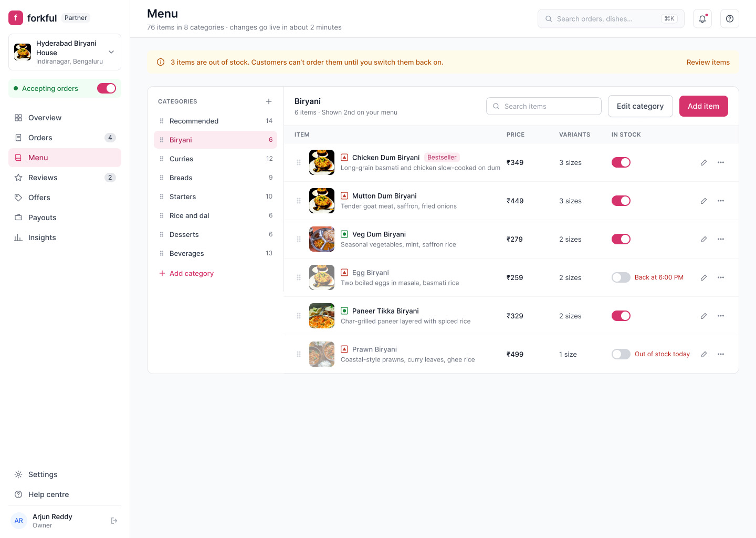
Task: Turn off Chicken Dum Biryani stock toggle
Action: [x=621, y=162]
